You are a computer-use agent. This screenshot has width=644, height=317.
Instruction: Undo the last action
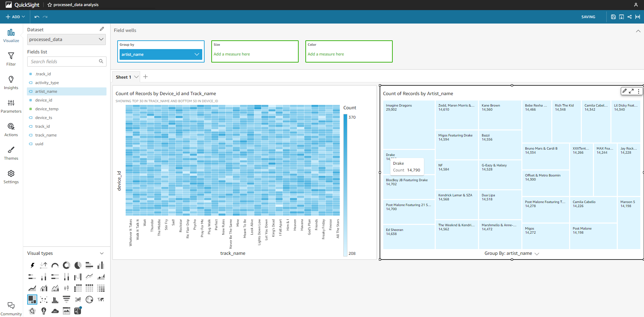point(37,17)
